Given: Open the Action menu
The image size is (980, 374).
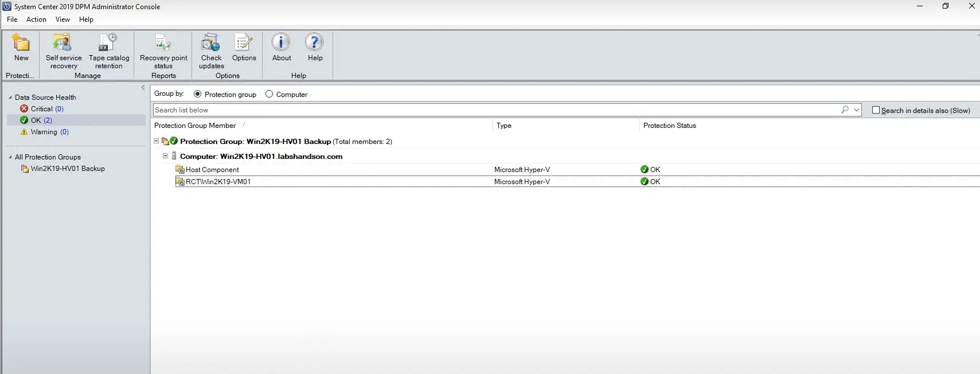Looking at the screenshot, I should pos(36,20).
